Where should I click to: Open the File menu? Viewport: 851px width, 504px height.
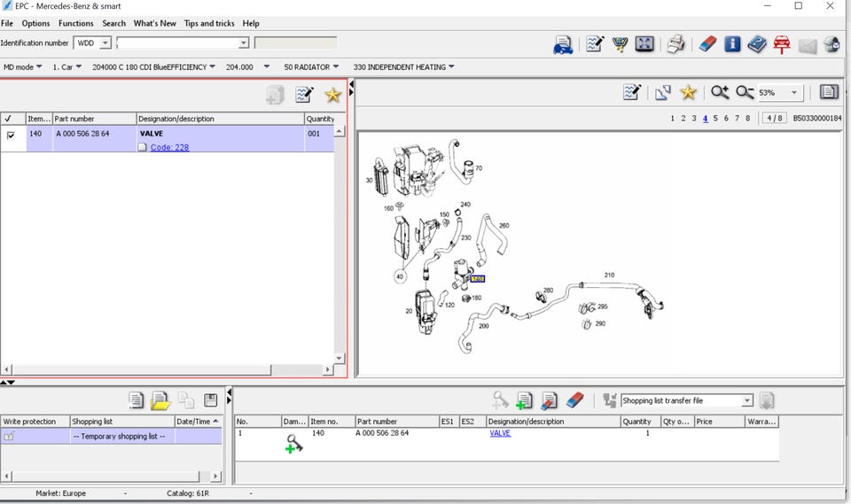point(7,23)
